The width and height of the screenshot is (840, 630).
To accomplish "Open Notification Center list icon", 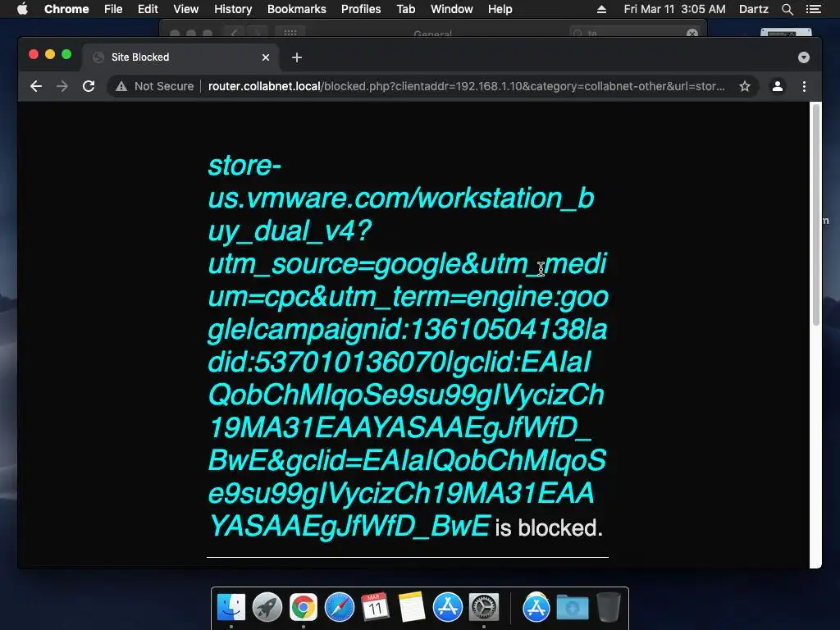I will [x=813, y=9].
